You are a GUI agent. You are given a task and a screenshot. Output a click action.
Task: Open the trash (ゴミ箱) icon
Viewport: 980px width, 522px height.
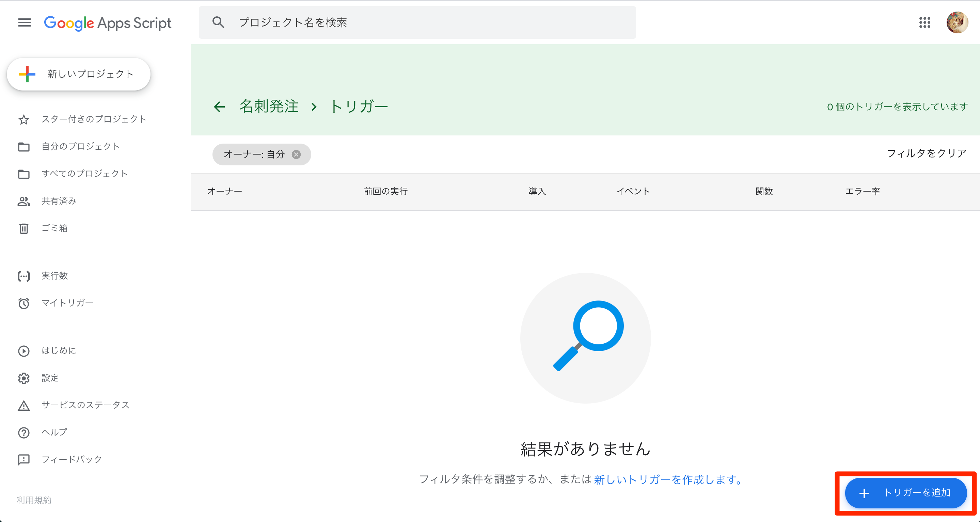coord(23,228)
